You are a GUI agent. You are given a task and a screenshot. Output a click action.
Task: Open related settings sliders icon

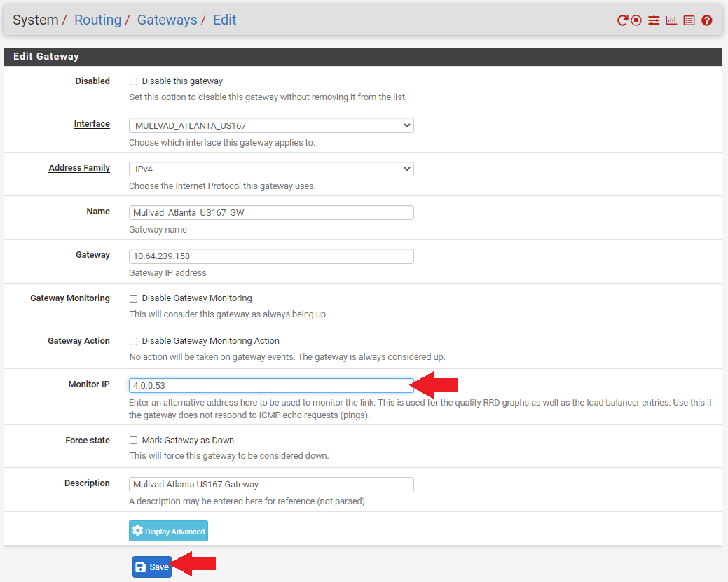point(654,20)
